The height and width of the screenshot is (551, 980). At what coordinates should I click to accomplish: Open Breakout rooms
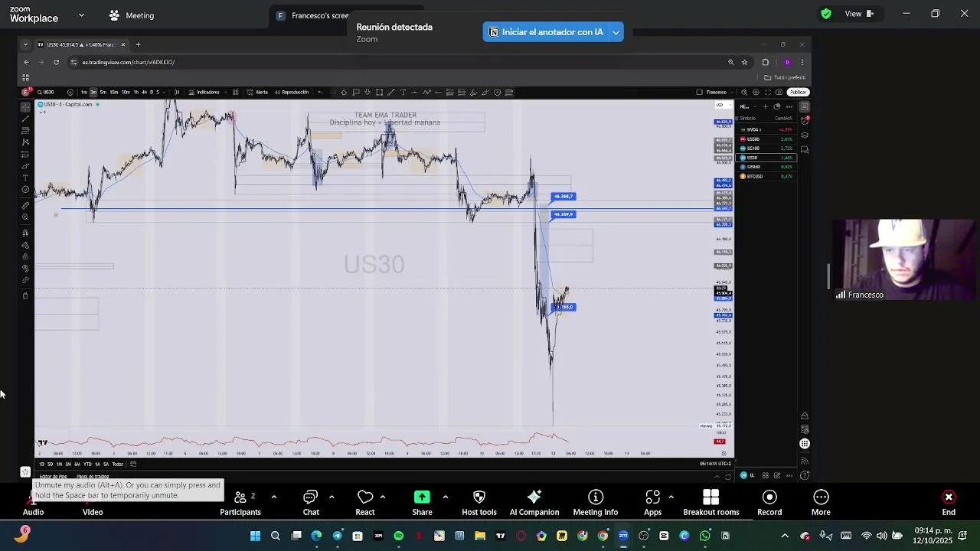tap(711, 503)
